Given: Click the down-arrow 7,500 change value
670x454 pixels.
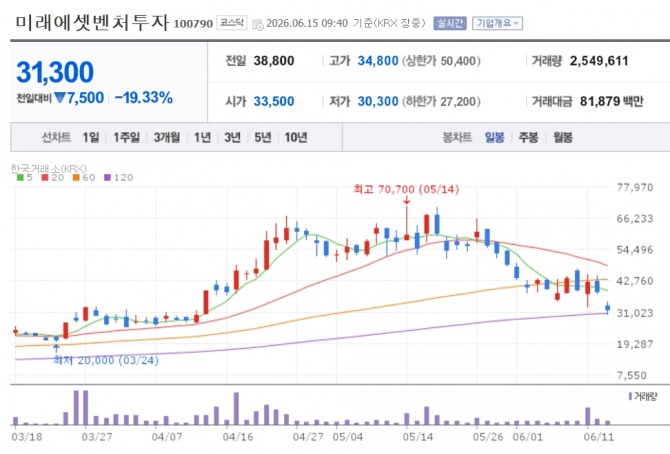Looking at the screenshot, I should (x=79, y=97).
